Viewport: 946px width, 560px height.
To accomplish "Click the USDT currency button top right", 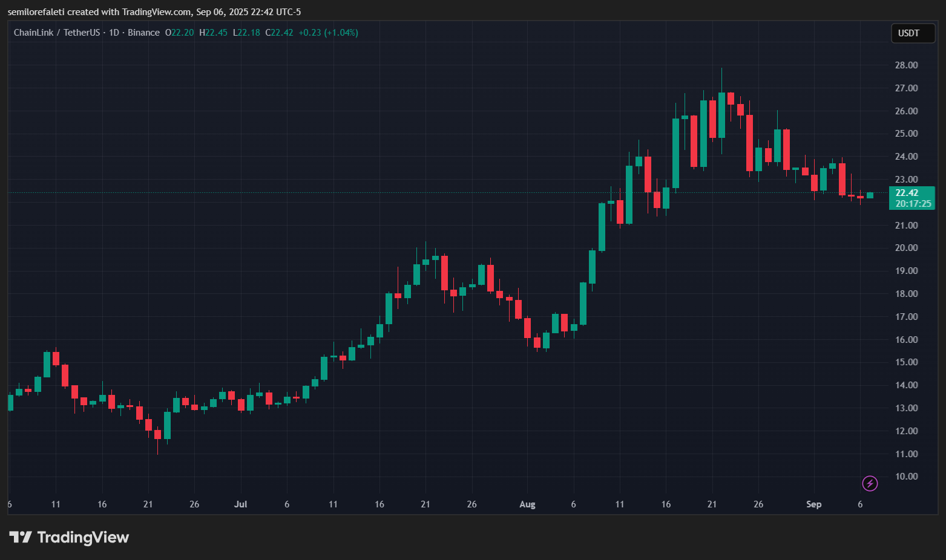I will (x=913, y=33).
